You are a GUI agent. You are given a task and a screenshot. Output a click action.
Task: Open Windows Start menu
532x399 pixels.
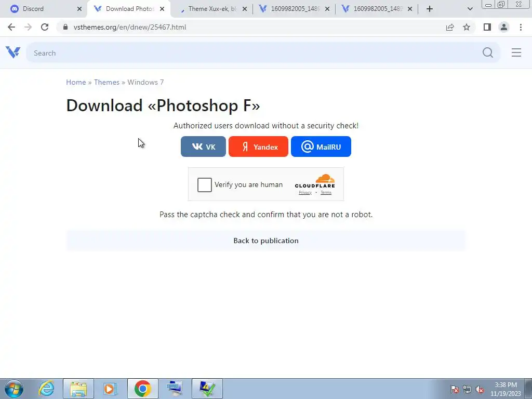(14, 389)
